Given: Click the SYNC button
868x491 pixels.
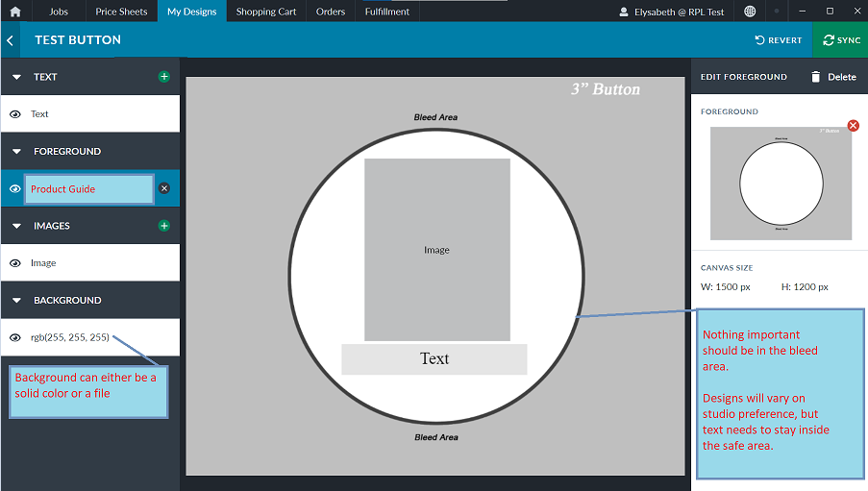Looking at the screenshot, I should click(840, 40).
